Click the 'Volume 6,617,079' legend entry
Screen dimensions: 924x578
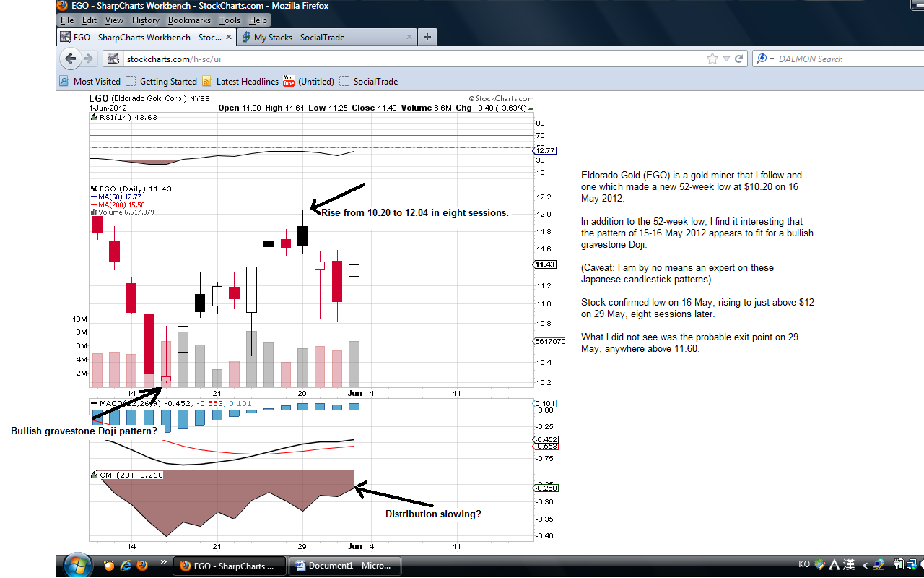(x=122, y=212)
